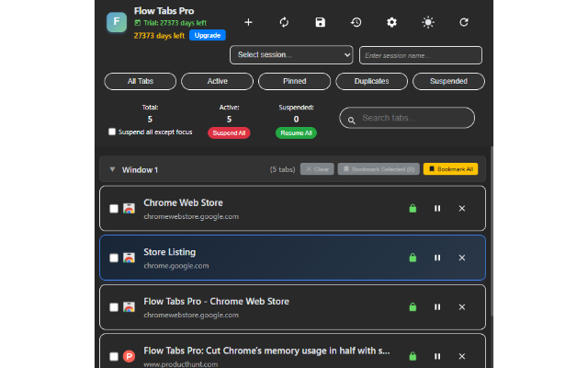Click the sync arrows icon in the header
The height and width of the screenshot is (368, 588).
(x=284, y=22)
